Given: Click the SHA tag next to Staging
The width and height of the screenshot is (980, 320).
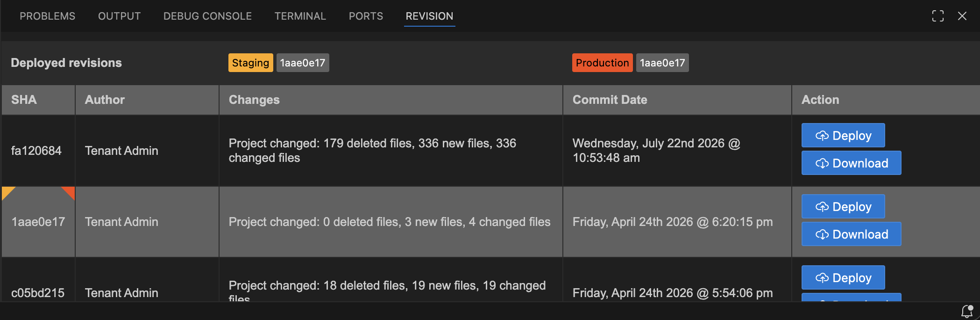Looking at the screenshot, I should point(303,63).
